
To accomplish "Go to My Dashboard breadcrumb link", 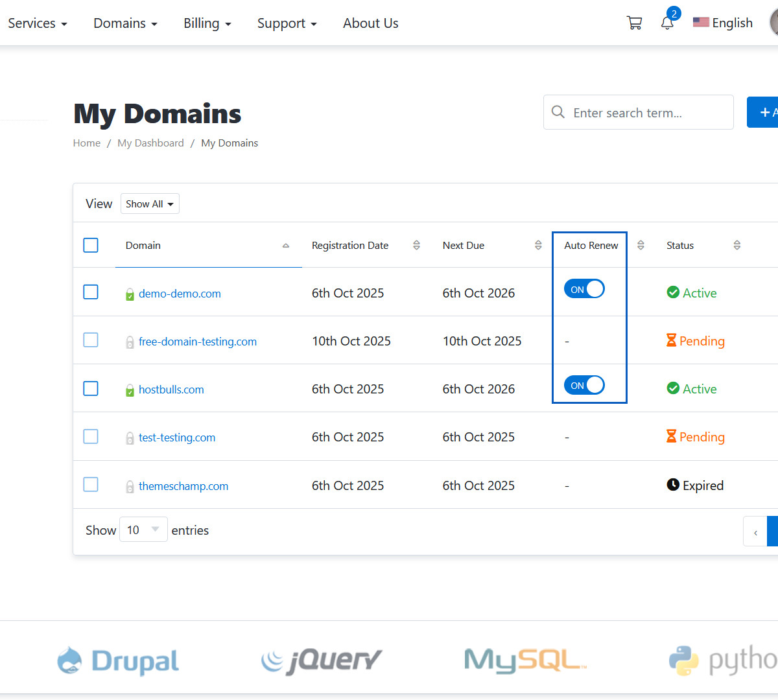I will point(150,143).
